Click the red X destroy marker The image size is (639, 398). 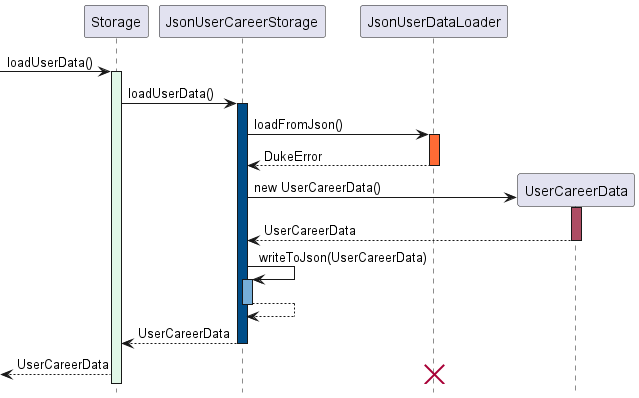pyautogui.click(x=434, y=374)
